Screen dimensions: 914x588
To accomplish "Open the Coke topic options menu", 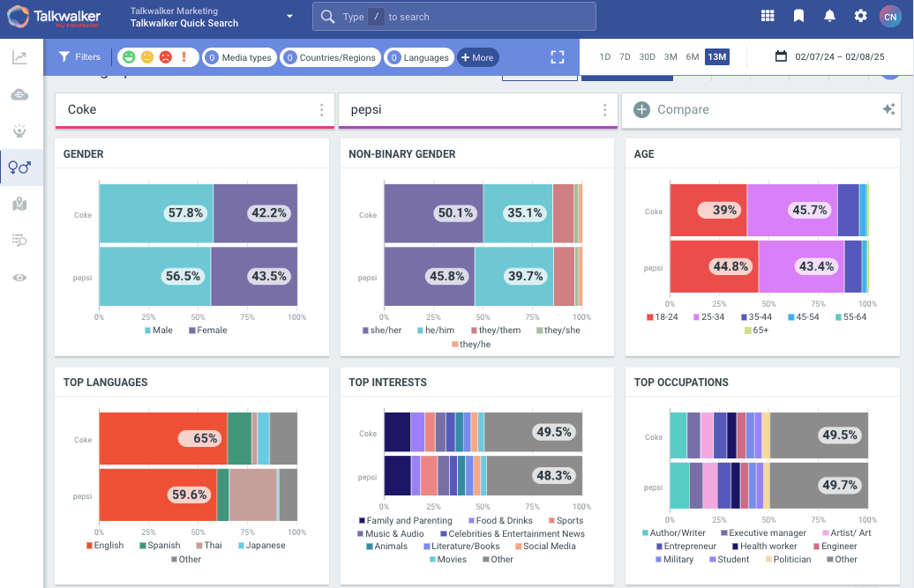I will click(x=321, y=110).
